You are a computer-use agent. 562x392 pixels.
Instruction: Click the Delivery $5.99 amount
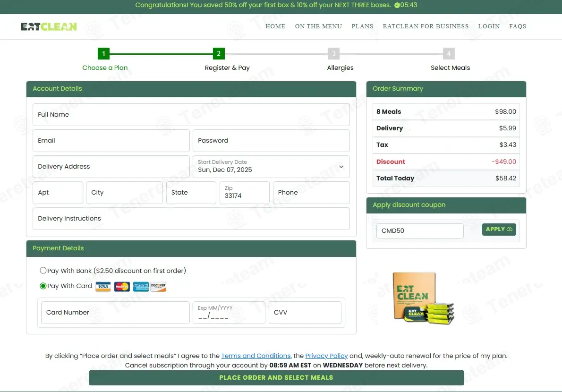tap(508, 128)
